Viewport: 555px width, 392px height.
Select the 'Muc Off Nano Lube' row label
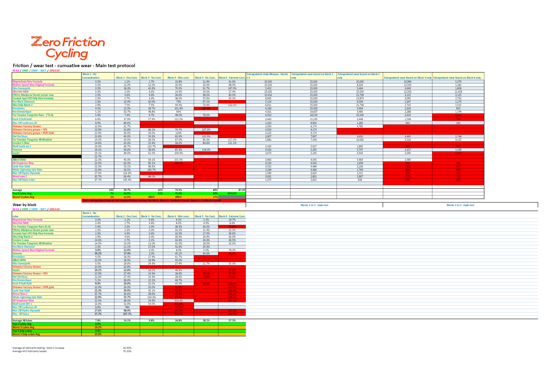[24, 180]
